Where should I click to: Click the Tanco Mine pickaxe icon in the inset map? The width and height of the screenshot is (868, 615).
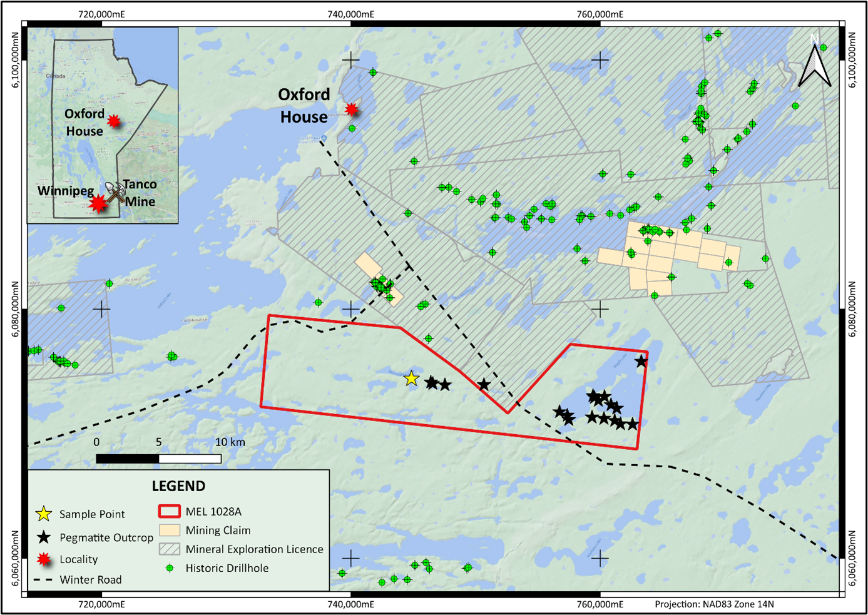[115, 192]
